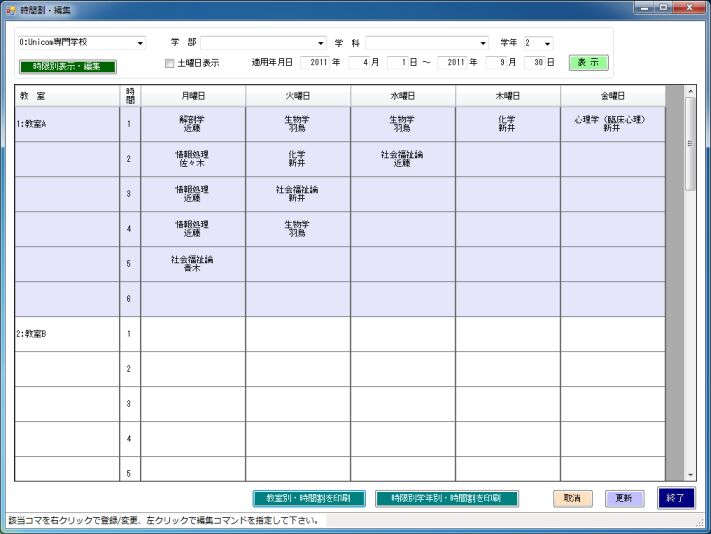Click the 時限別学年別・時間割を印刷 button
Screen dimensions: 711x534
[x=447, y=498]
